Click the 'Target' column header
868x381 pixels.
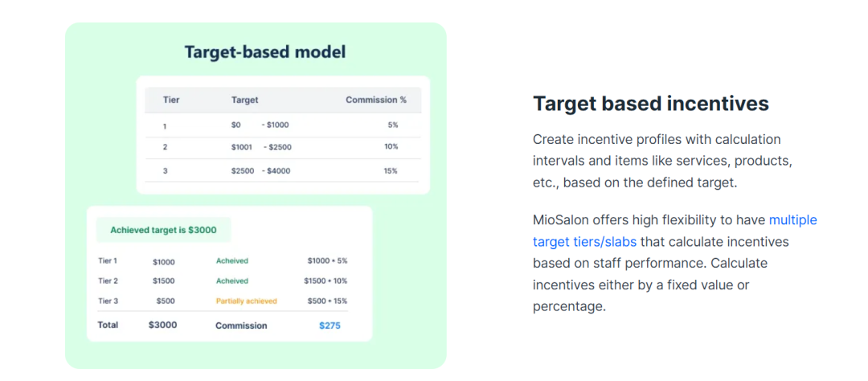pos(245,100)
